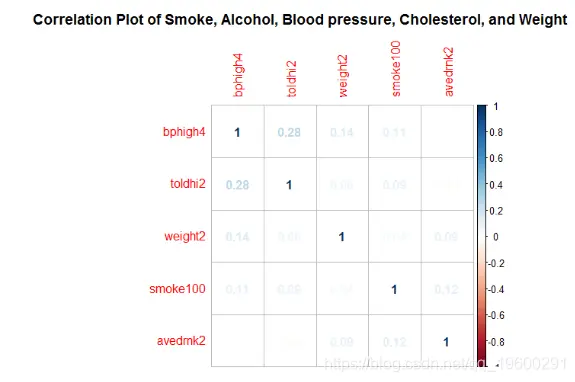Click the diagonal 1 cell for smoke100
Screen dimensions: 575x382
click(x=394, y=290)
